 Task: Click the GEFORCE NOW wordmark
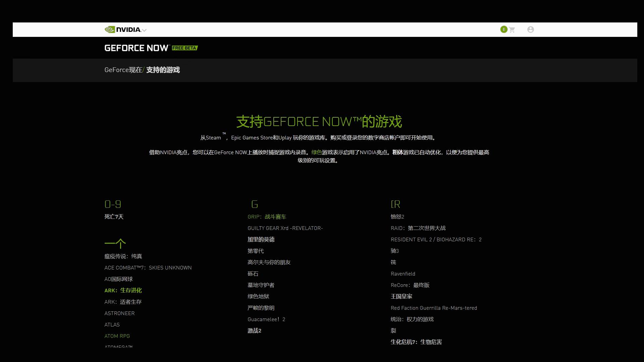click(x=136, y=48)
